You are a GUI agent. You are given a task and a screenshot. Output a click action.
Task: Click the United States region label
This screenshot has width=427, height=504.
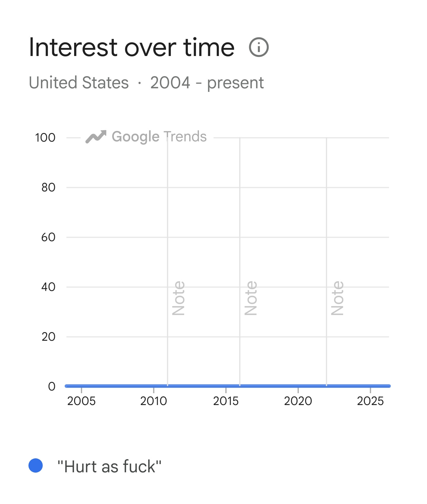pos(79,82)
